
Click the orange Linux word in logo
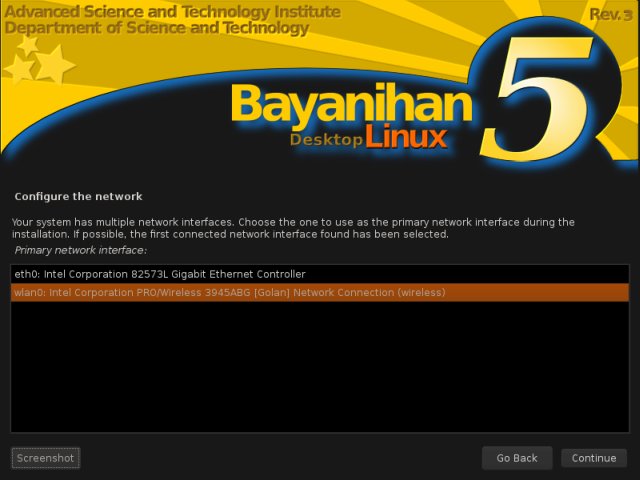pos(405,139)
